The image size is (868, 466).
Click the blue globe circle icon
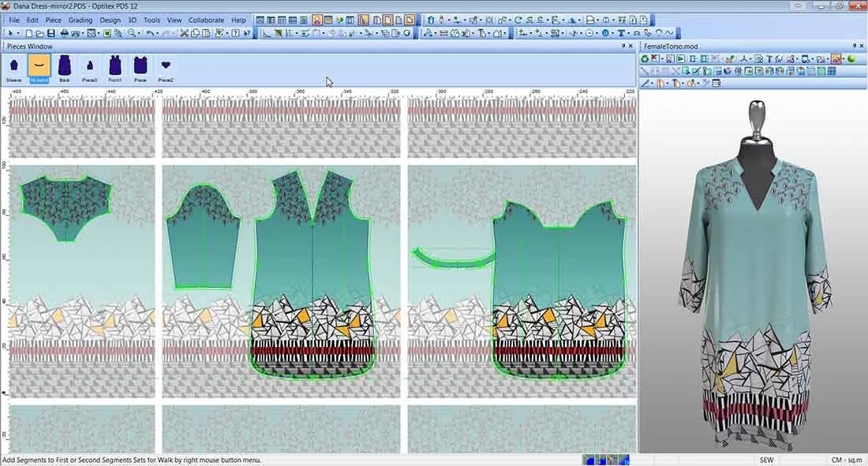tap(605, 33)
